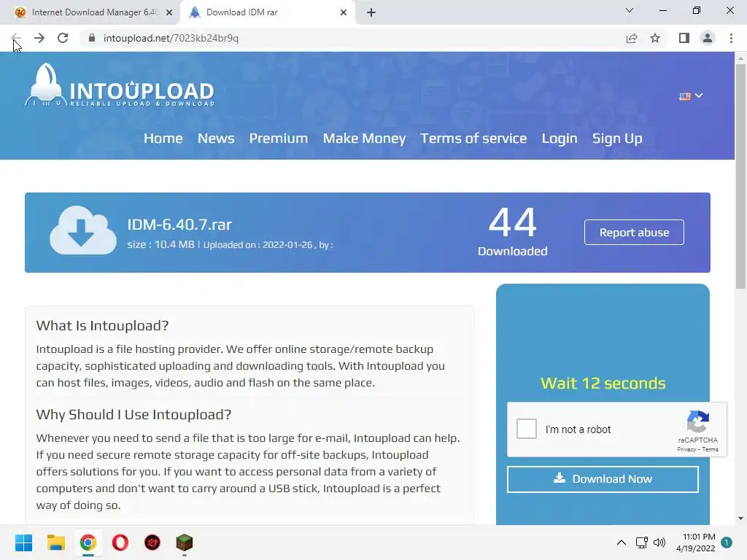The image size is (747, 560).
Task: Open the Home menu item
Action: pyautogui.click(x=163, y=138)
